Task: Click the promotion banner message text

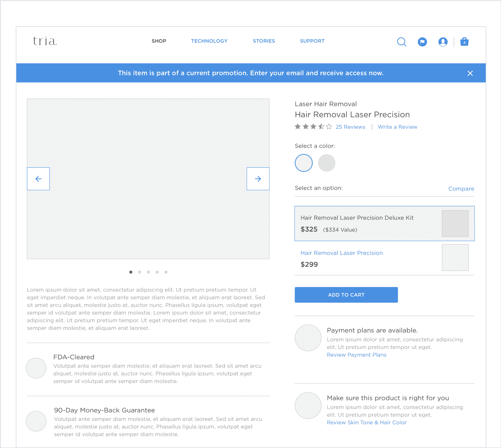Action: point(251,73)
